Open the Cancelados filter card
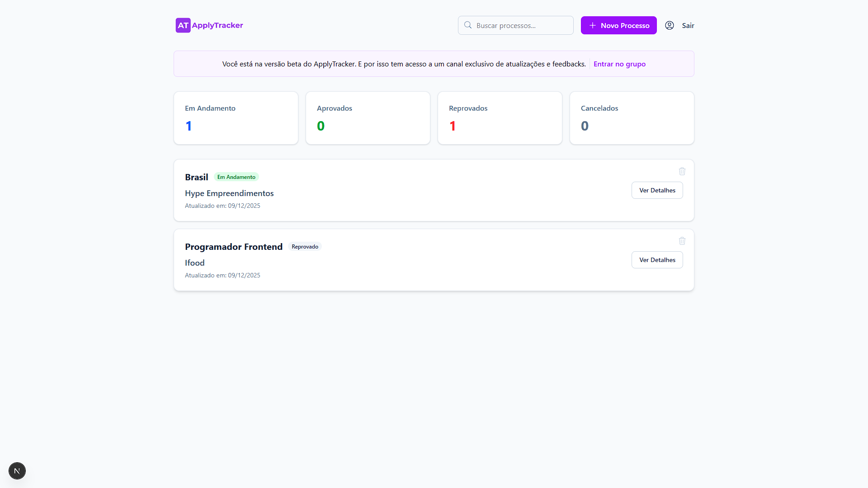 tap(632, 118)
